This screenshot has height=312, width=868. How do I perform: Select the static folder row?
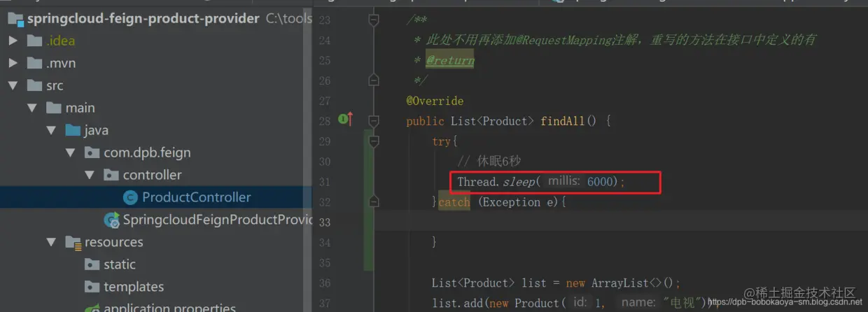coord(156,264)
